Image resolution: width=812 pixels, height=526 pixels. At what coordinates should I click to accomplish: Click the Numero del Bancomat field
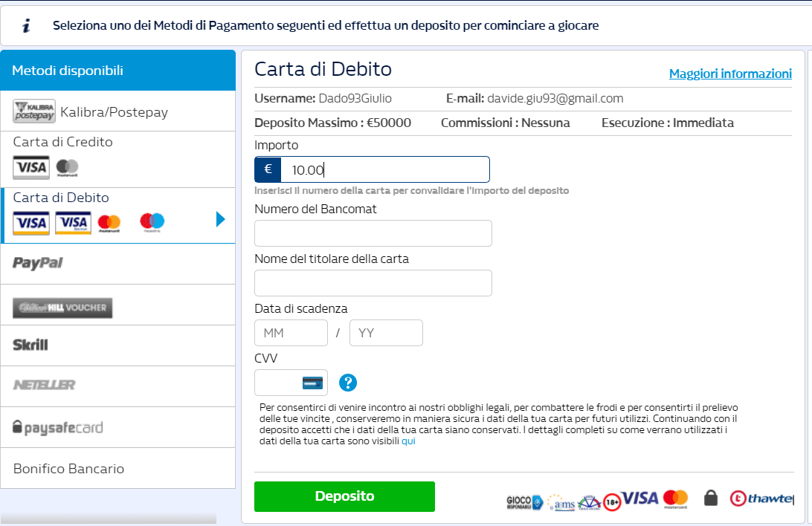point(373,233)
